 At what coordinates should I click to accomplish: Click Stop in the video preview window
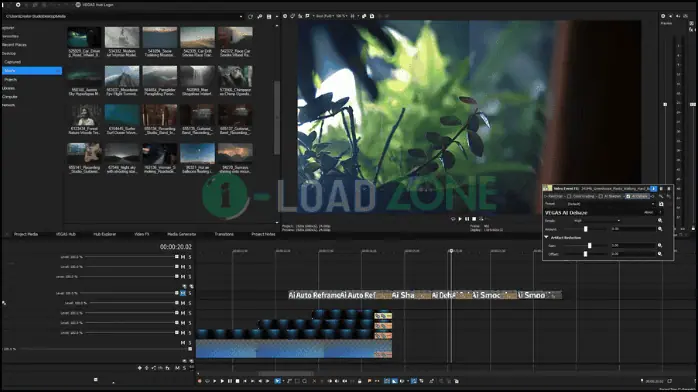[x=474, y=219]
